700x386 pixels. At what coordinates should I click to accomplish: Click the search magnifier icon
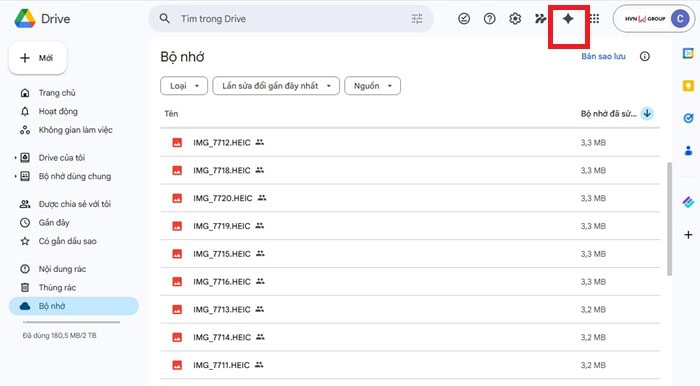click(x=165, y=19)
